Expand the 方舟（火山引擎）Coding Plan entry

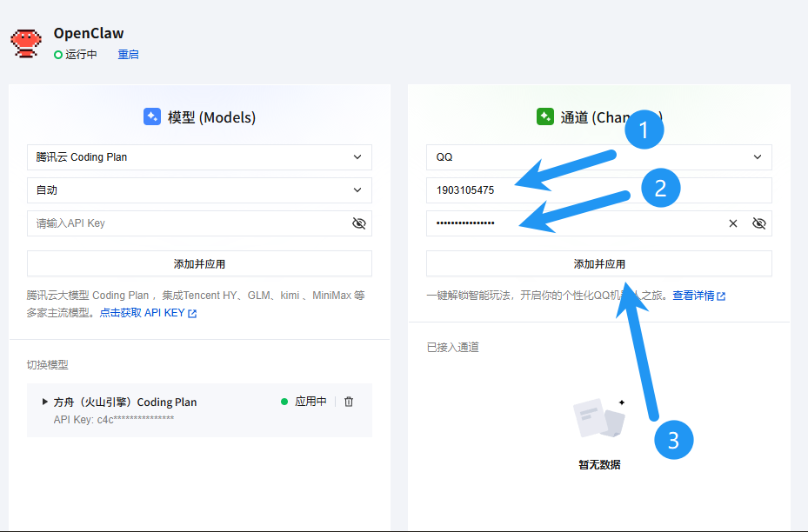45,402
